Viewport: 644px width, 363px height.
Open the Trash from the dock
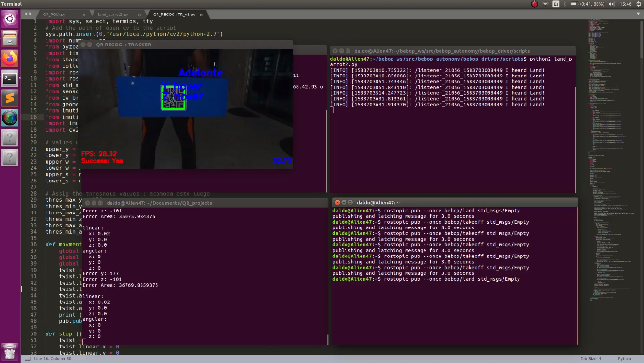point(10,351)
